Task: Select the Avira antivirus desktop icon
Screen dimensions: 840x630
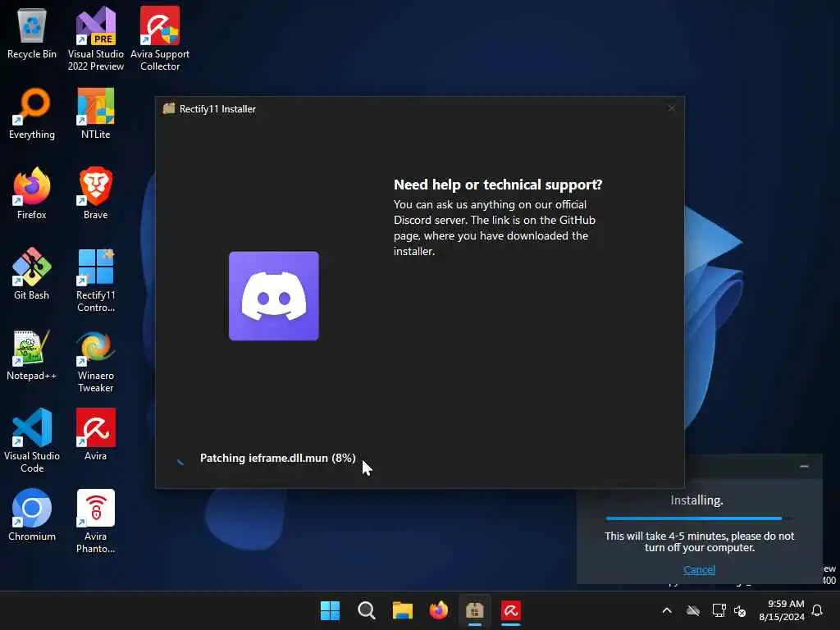Action: [95, 435]
